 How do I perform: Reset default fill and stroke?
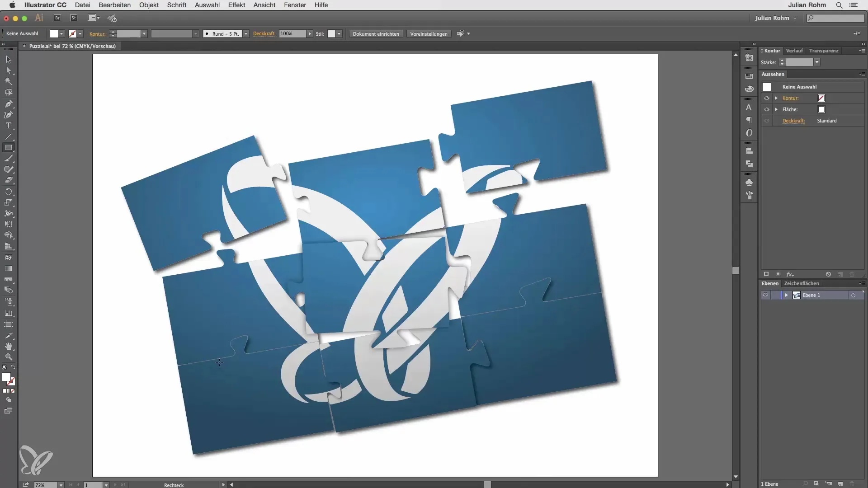tap(5, 367)
